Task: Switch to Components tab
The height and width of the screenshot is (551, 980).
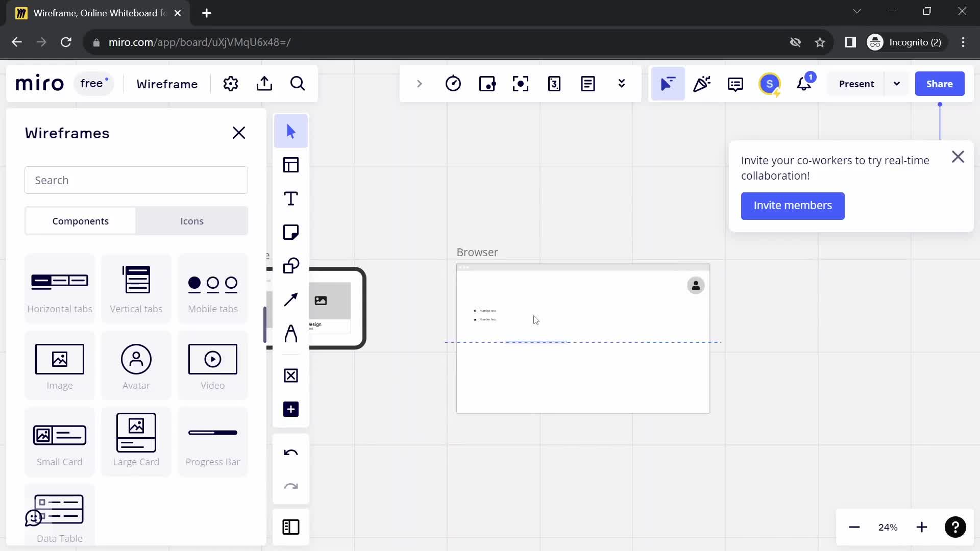Action: [80, 221]
